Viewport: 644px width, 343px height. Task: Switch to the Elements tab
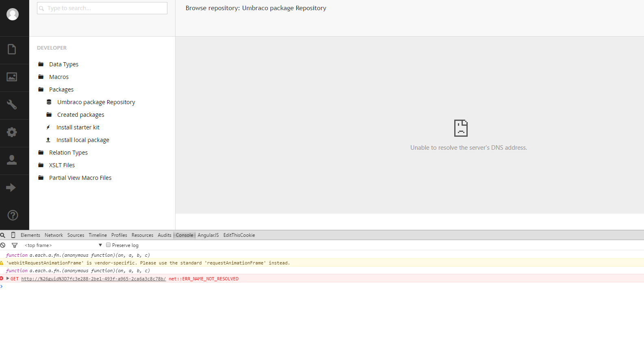[x=30, y=235]
